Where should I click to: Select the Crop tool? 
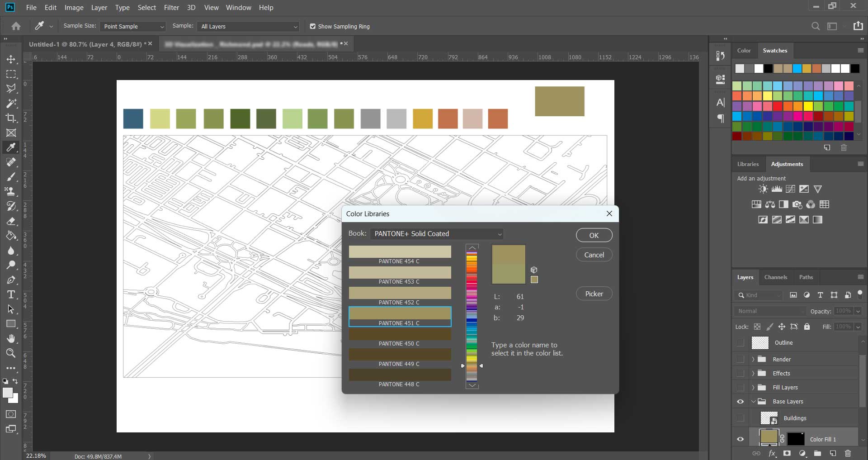(x=11, y=118)
